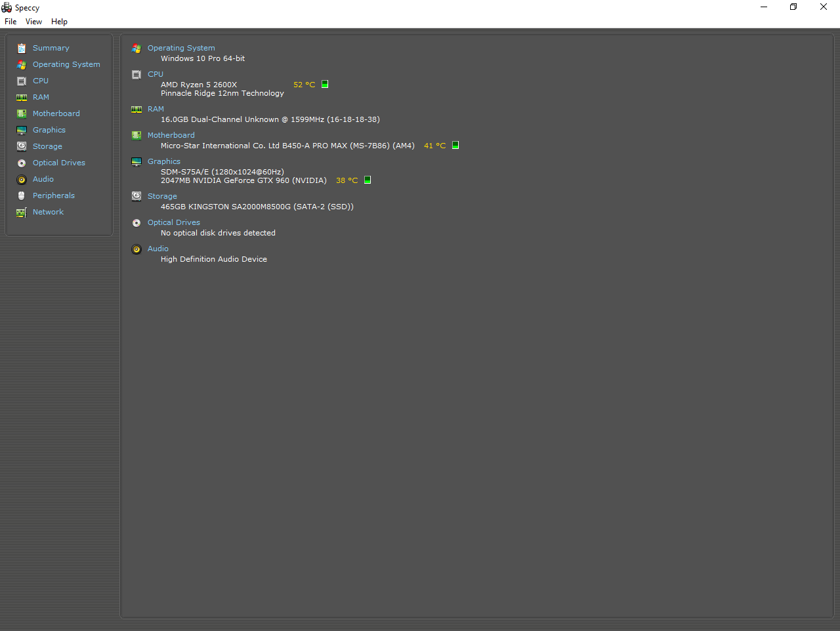Screen dimensions: 840x631
Task: Click the Optical Drives disc sidebar icon
Action: coord(22,163)
